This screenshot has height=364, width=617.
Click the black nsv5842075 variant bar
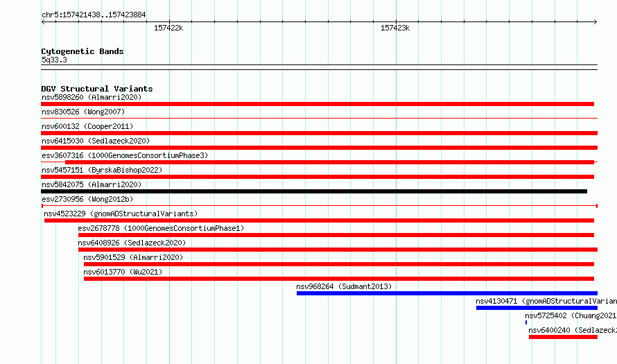pos(314,191)
